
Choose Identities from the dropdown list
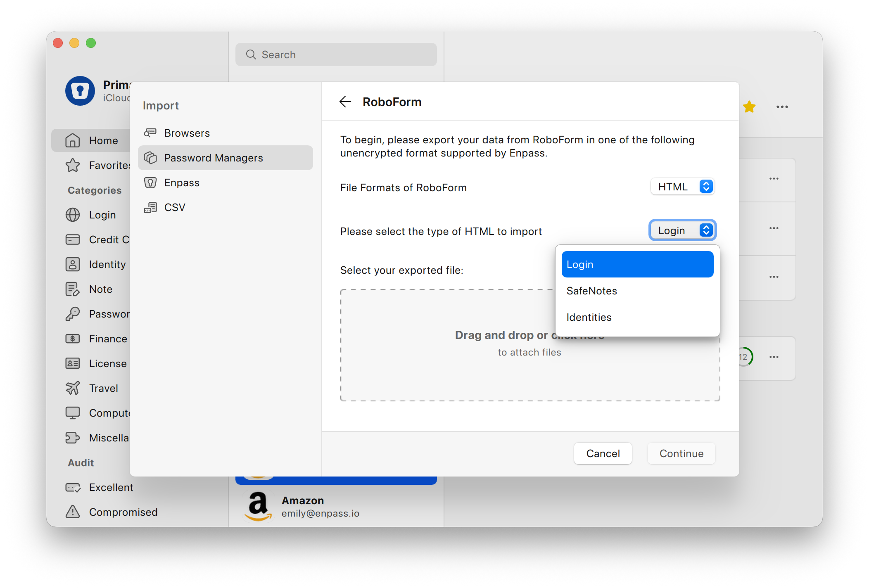coord(638,317)
